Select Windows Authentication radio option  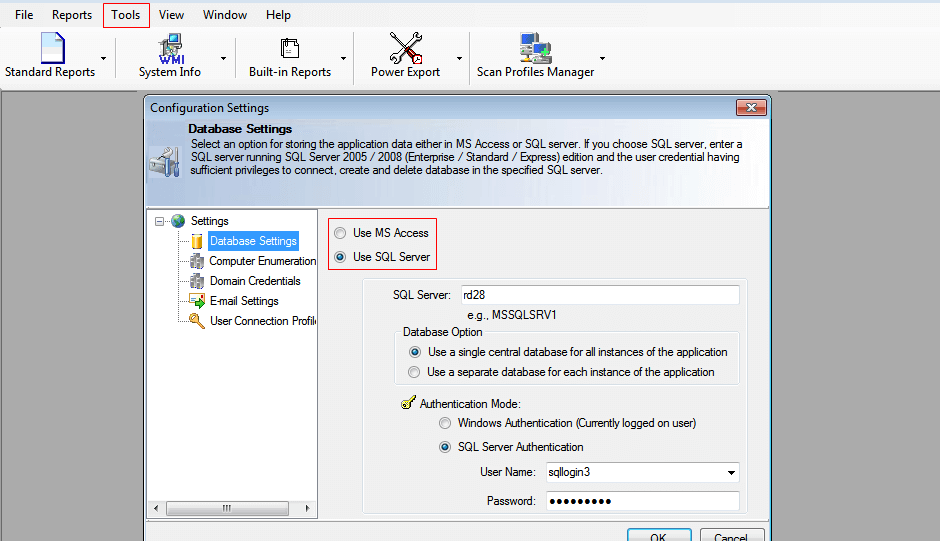pyautogui.click(x=445, y=423)
